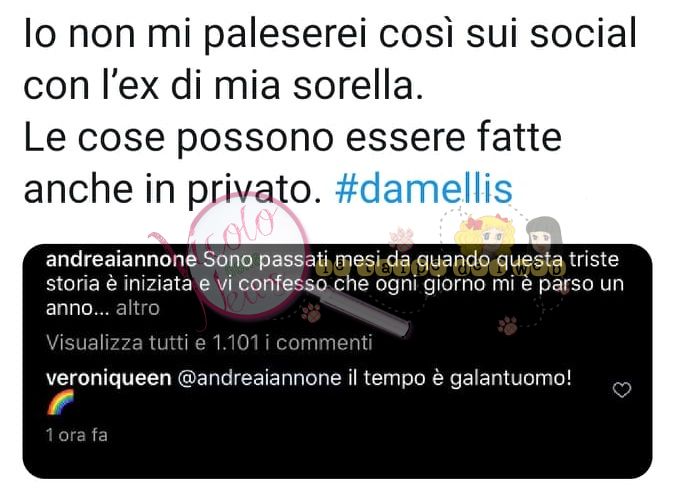
Task: Click the dark-haired cartoon girl watermark
Action: tap(544, 236)
